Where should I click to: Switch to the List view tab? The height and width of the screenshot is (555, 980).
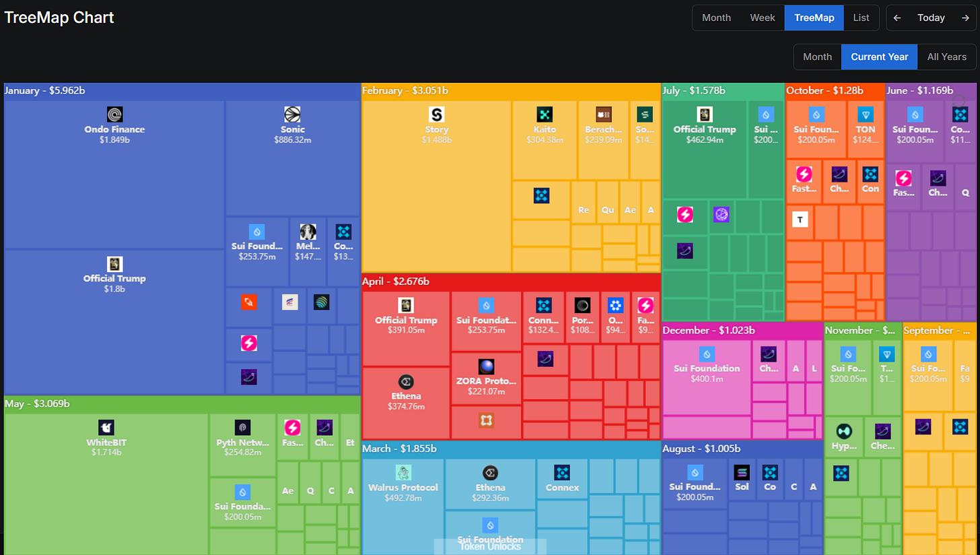point(861,18)
